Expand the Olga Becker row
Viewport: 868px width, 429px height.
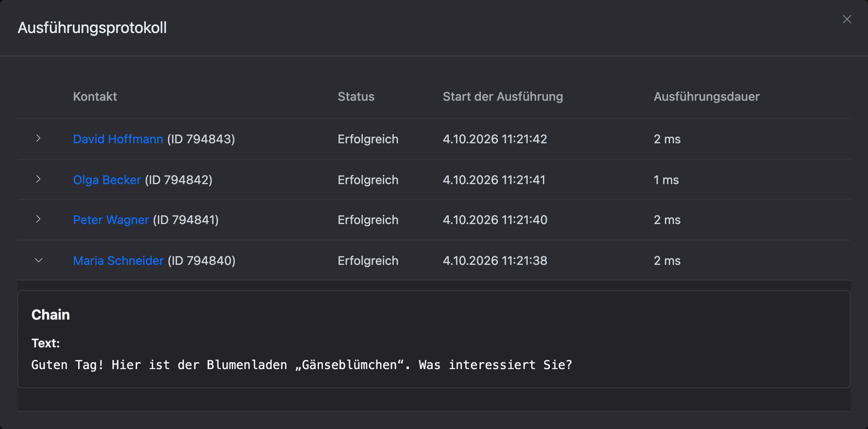point(38,179)
